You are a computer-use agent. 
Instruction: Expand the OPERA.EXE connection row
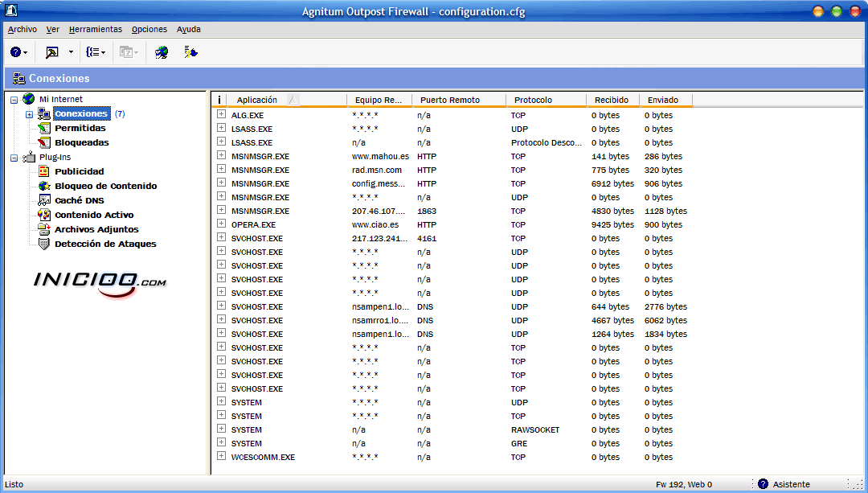pos(221,224)
